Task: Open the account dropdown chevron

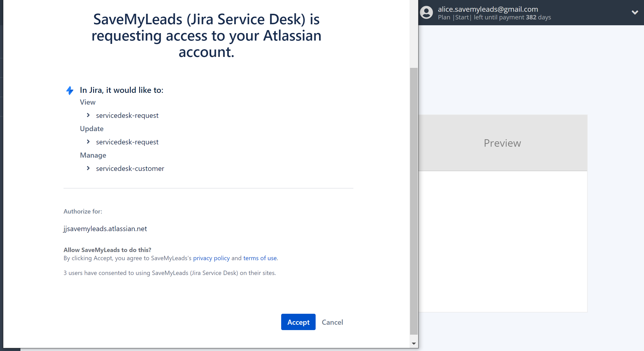Action: pos(635,12)
